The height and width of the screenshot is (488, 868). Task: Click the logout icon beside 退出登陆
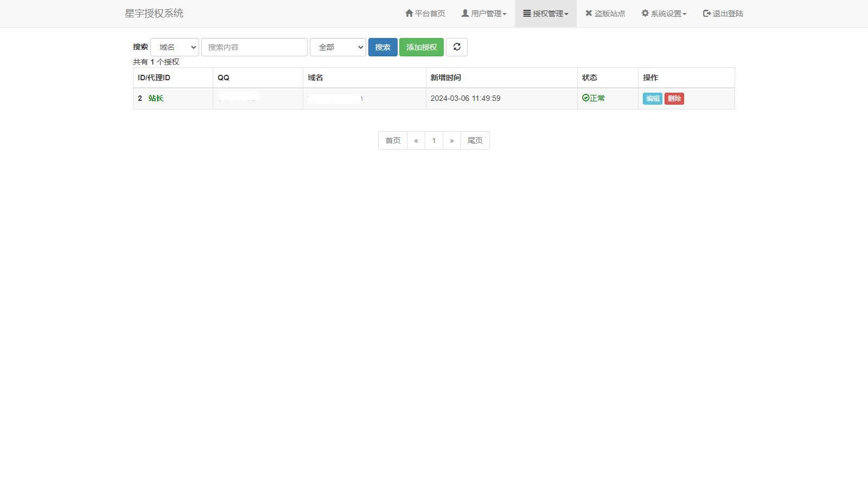pos(707,14)
